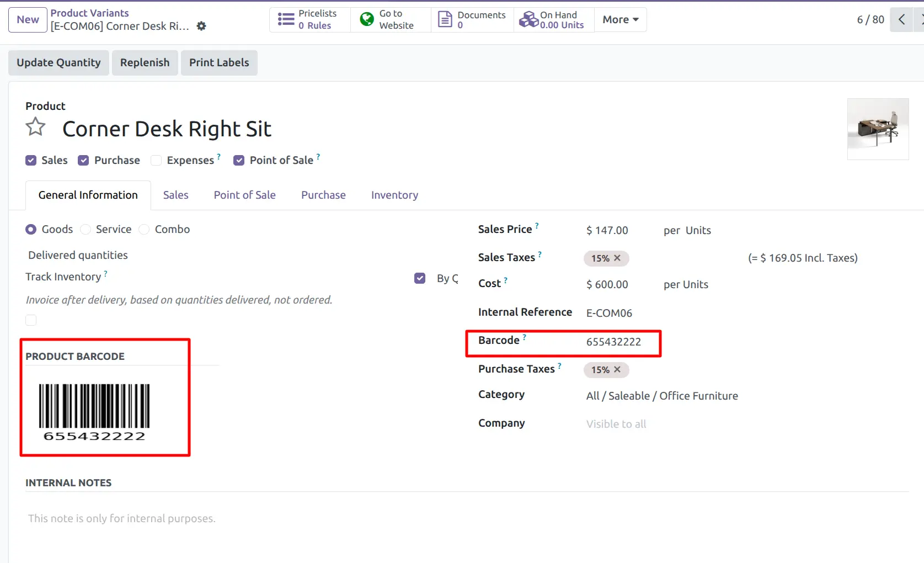The image size is (924, 563).
Task: Toggle the Sales checkbox
Action: click(x=31, y=160)
